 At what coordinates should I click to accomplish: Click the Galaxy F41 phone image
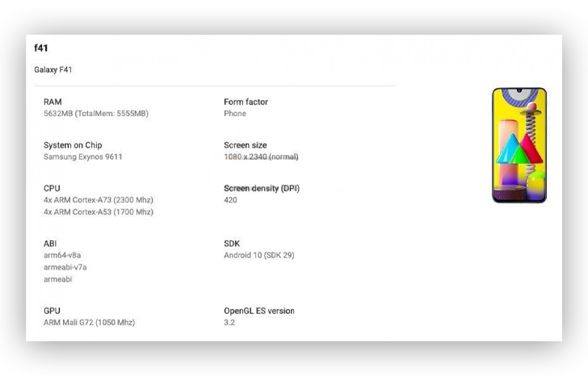point(519,145)
